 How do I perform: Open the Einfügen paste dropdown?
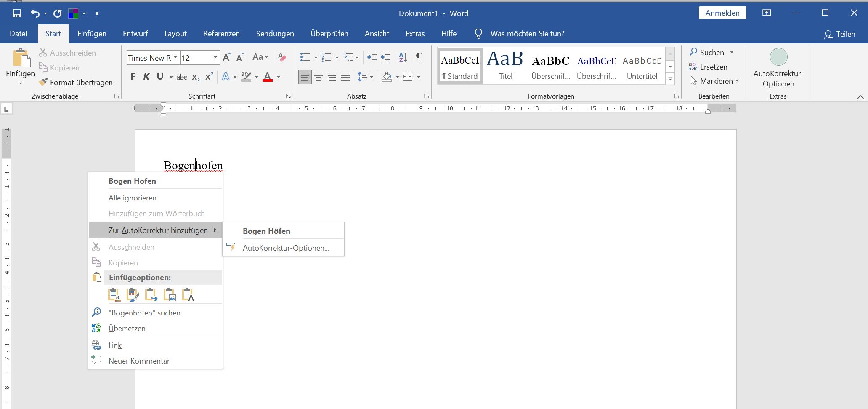(x=20, y=83)
